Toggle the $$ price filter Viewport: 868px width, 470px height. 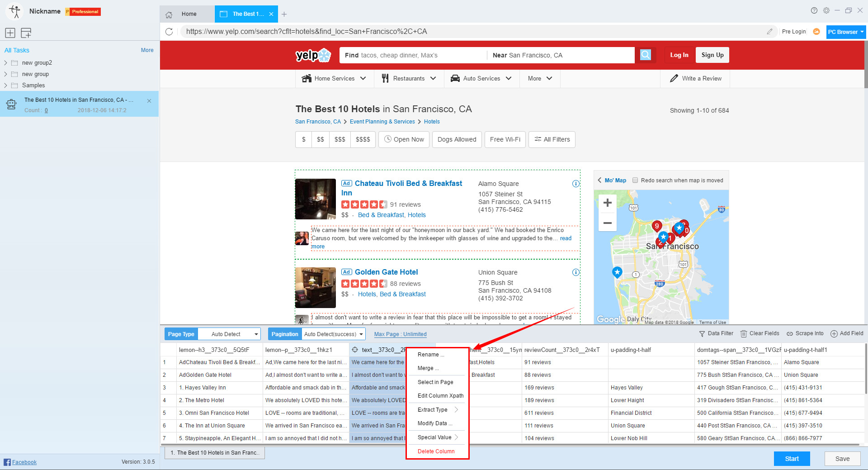321,139
